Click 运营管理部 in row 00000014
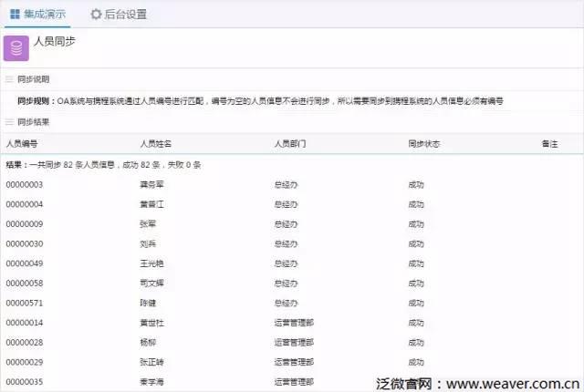The width and height of the screenshot is (584, 392). 294,323
